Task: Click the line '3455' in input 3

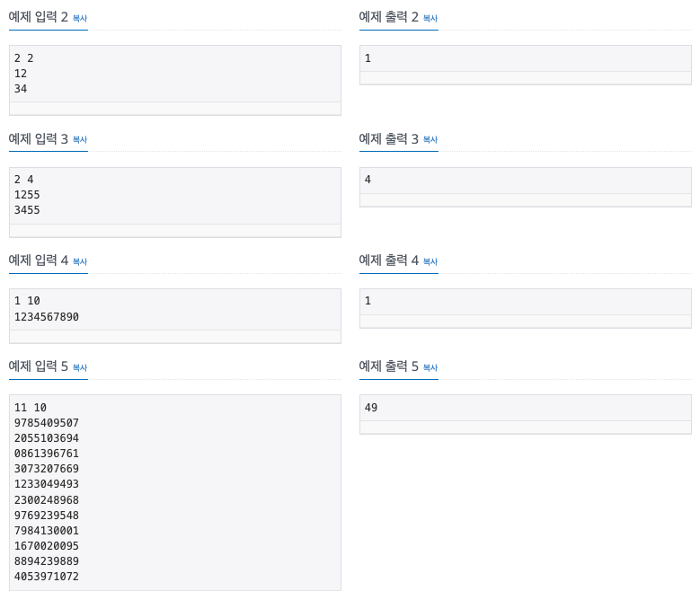Action: (27, 210)
